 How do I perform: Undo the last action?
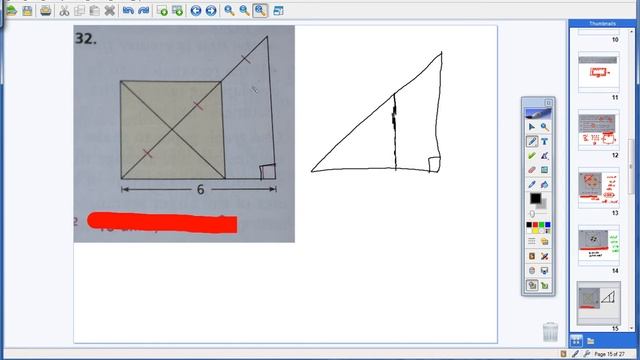click(x=128, y=11)
